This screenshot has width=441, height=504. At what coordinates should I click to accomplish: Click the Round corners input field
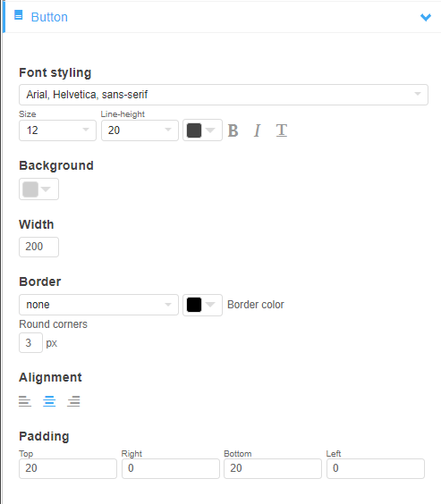(30, 342)
